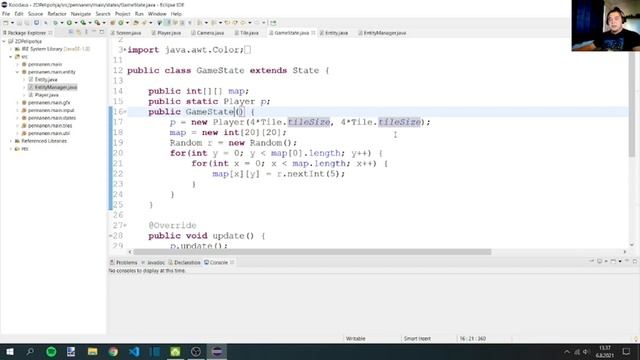Expand the JRE System Library node
640x360 pixels.
coord(11,49)
